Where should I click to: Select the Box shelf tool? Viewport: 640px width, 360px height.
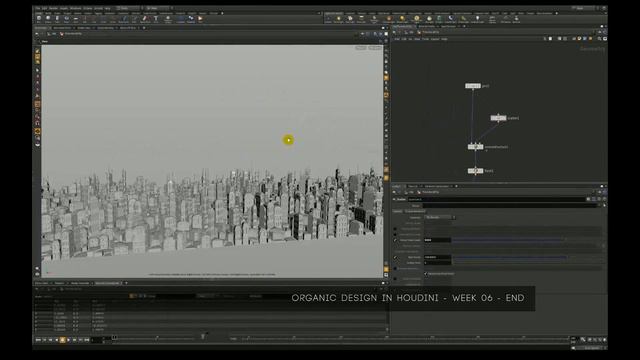coord(39,19)
